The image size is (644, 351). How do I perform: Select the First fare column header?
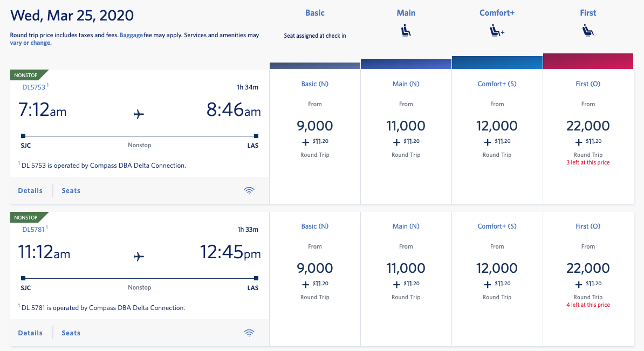point(588,13)
